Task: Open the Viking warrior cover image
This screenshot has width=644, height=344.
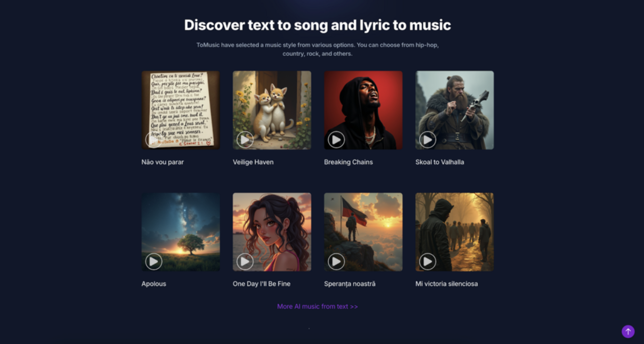Action: 455,110
